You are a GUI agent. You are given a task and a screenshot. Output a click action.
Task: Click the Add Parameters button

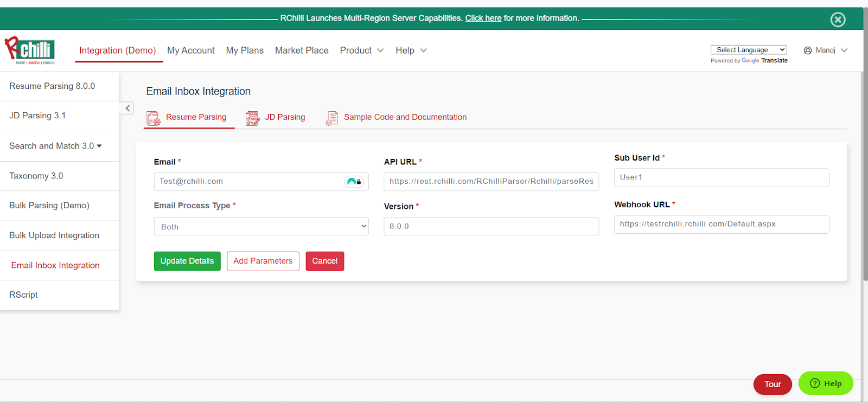263,261
